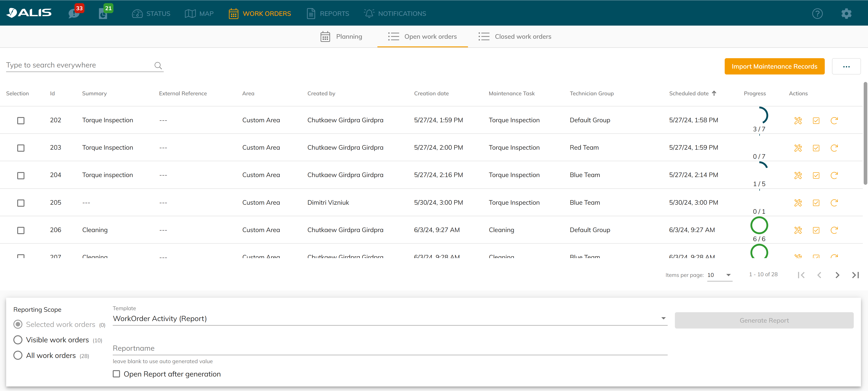Viewport: 868px width, 391px height.
Task: Click the search magnifier icon
Action: tap(158, 65)
